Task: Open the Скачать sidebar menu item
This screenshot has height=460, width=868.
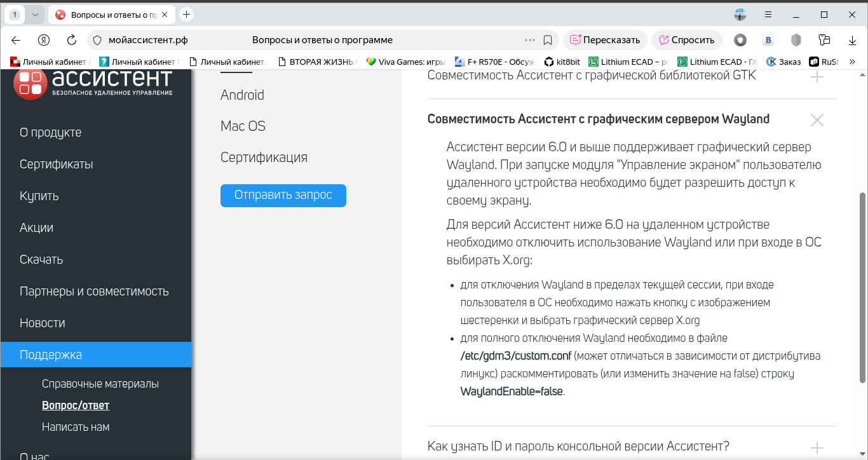Action: click(x=41, y=259)
